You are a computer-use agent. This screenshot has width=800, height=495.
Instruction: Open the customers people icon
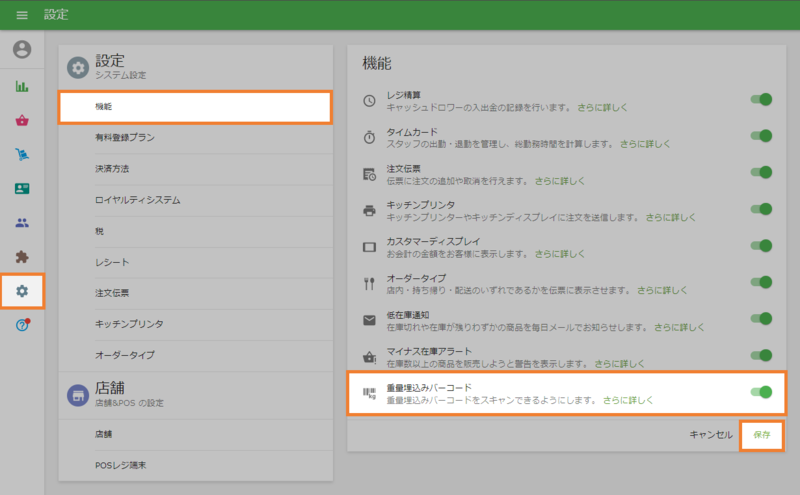(22, 223)
